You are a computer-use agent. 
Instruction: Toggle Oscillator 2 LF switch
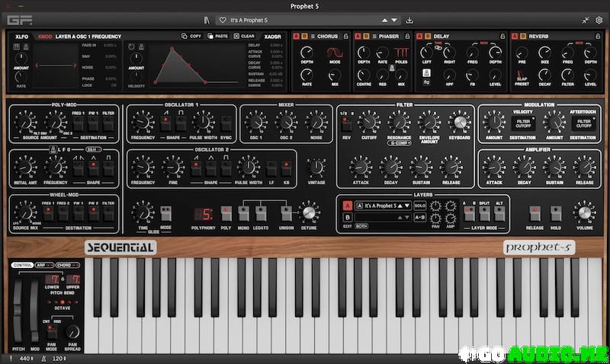click(271, 168)
